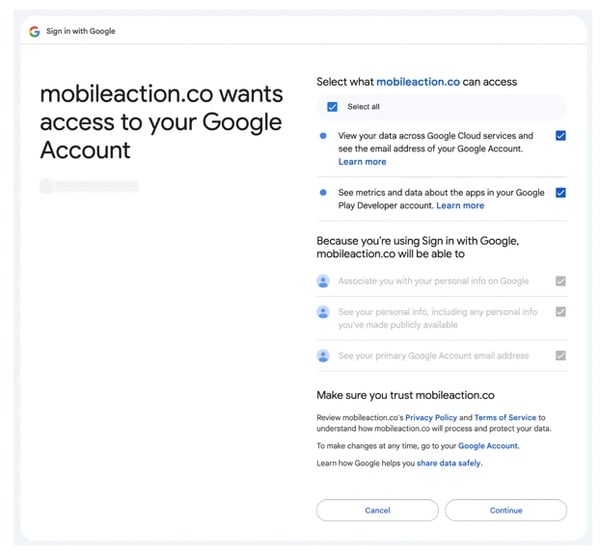Continue to grant mobileaction.co access
Screen dimensions: 600x555
coord(506,510)
